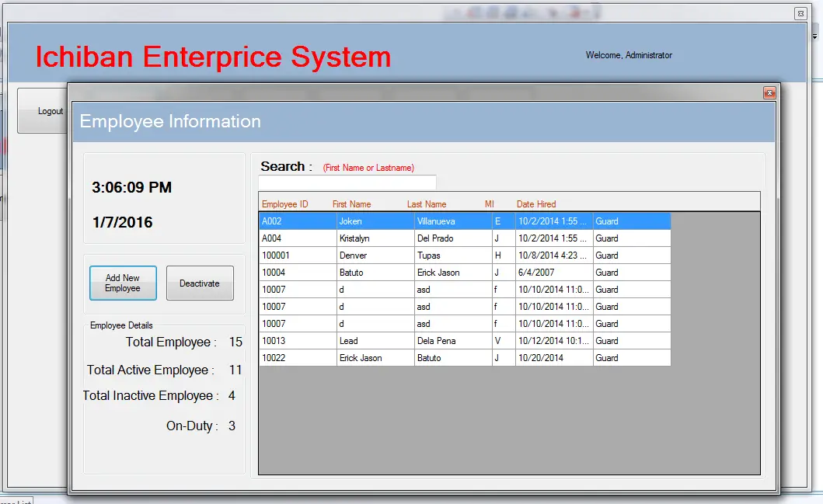Close the Employee Information dialog

[769, 93]
